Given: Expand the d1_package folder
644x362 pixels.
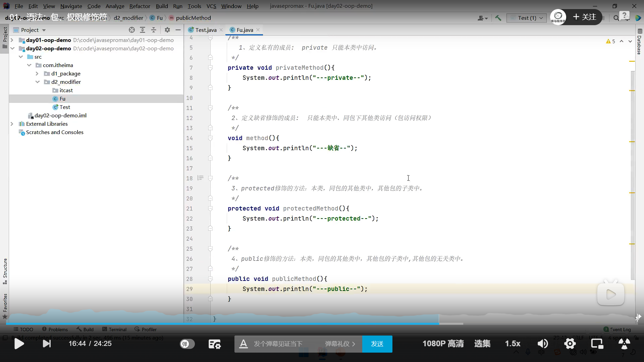Looking at the screenshot, I should coord(37,73).
